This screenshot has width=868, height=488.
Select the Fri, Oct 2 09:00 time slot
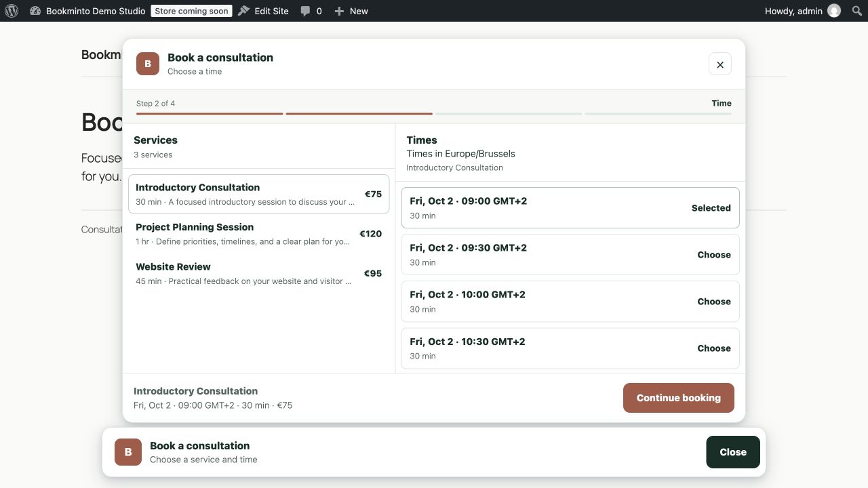[x=570, y=207]
